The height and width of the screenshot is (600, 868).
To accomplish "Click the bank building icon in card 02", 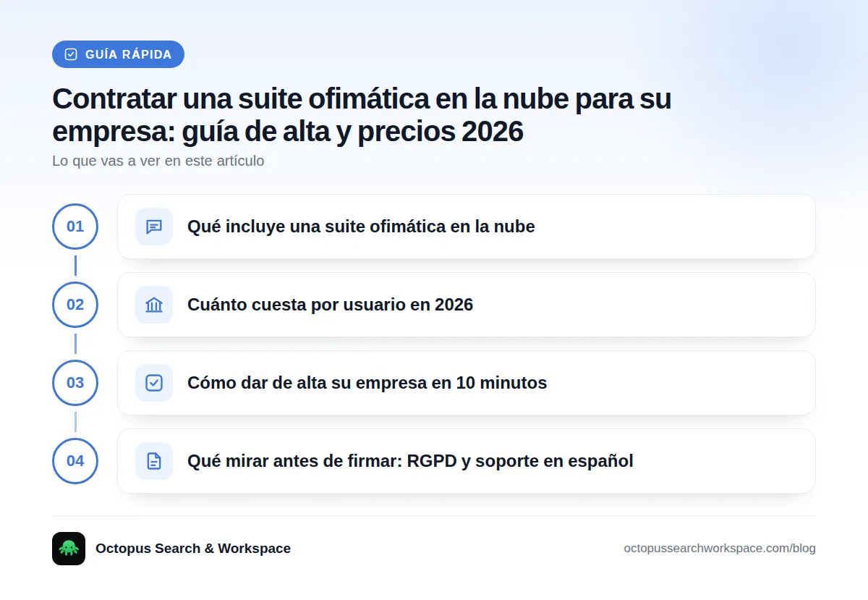I will (154, 305).
